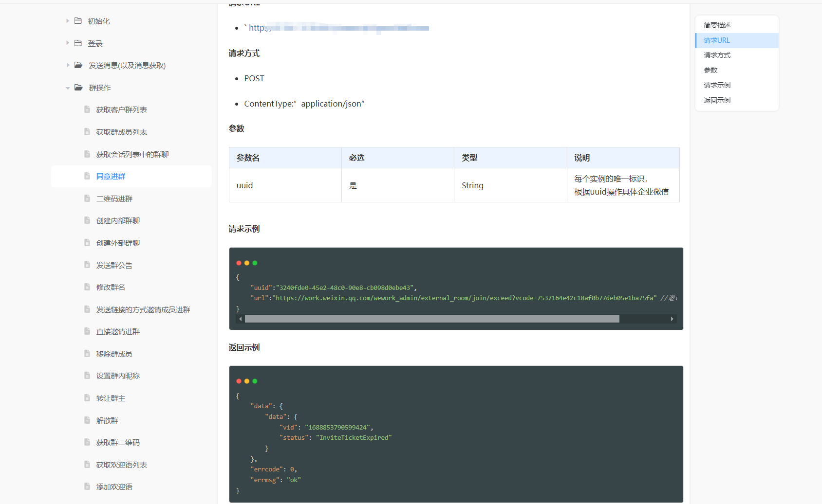This screenshot has width=822, height=504.
Task: Click the green dot on return example code block
Action: click(x=255, y=381)
